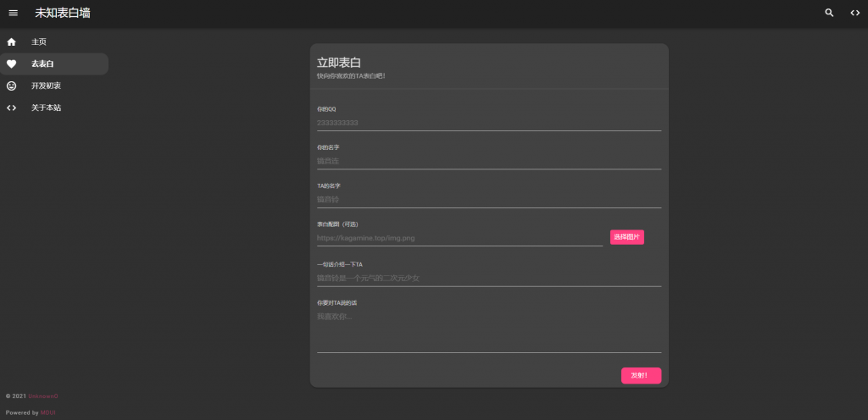Open the 开发初衷 sidebar entry
This screenshot has height=420, width=868.
pyautogui.click(x=46, y=86)
